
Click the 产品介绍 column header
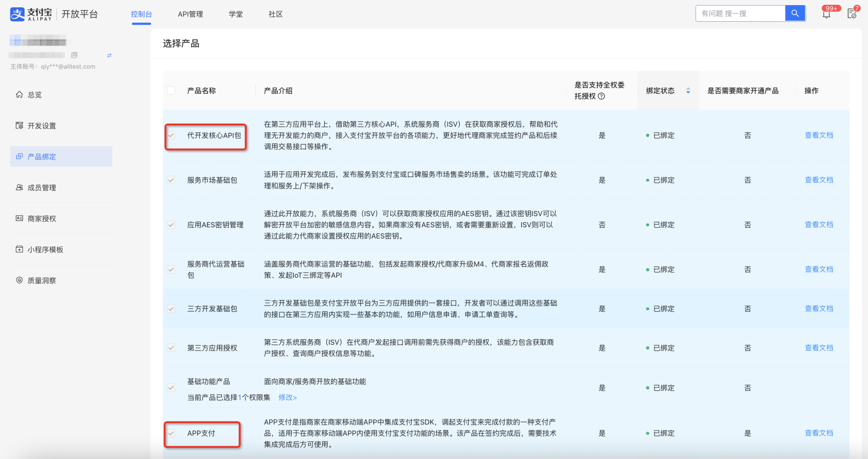pyautogui.click(x=278, y=91)
